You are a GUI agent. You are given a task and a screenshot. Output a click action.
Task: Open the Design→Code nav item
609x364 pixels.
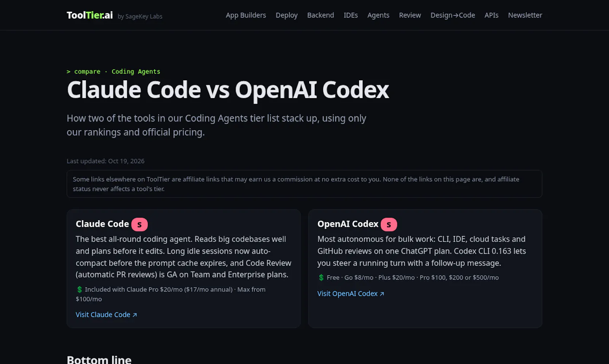coord(453,15)
